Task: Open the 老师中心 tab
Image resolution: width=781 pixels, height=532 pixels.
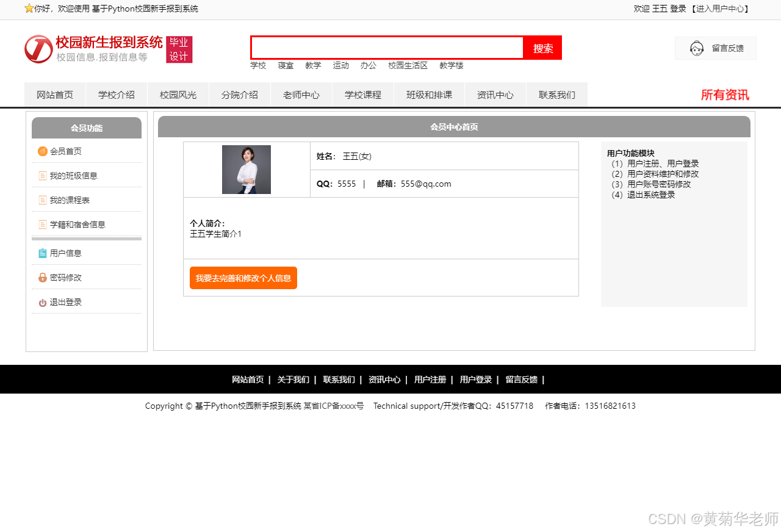Action: tap(301, 95)
